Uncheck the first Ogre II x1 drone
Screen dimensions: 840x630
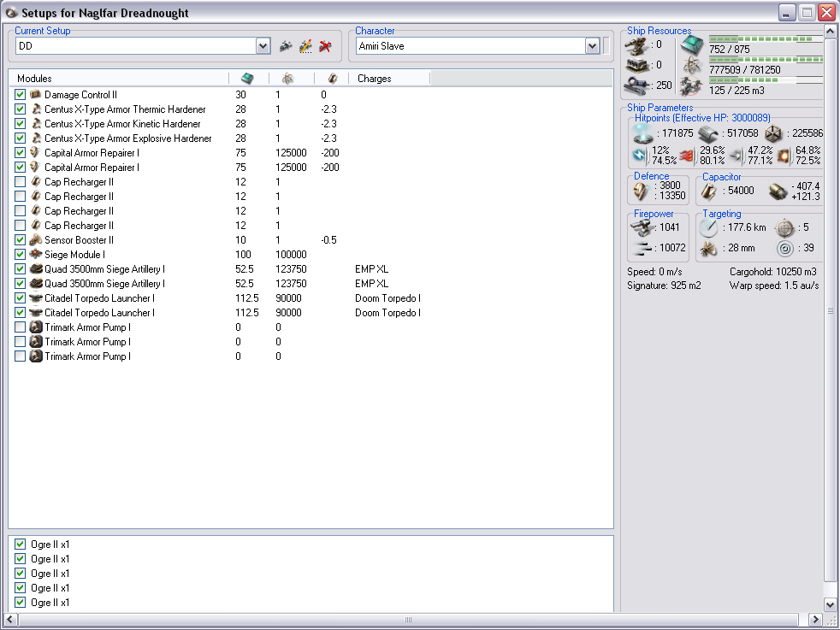tap(21, 545)
